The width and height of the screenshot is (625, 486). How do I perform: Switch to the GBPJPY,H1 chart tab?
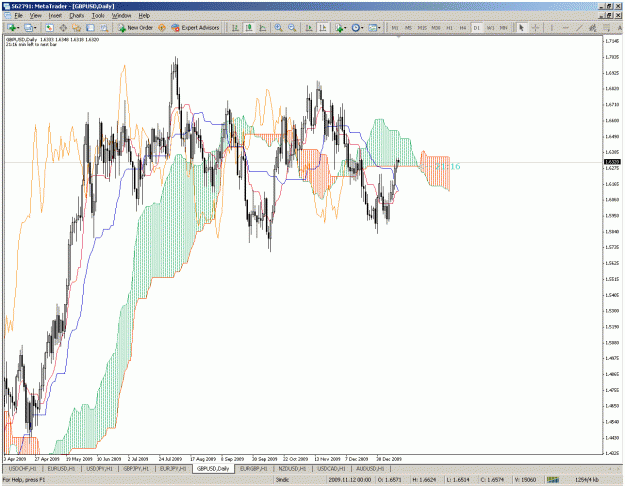click(x=136, y=469)
